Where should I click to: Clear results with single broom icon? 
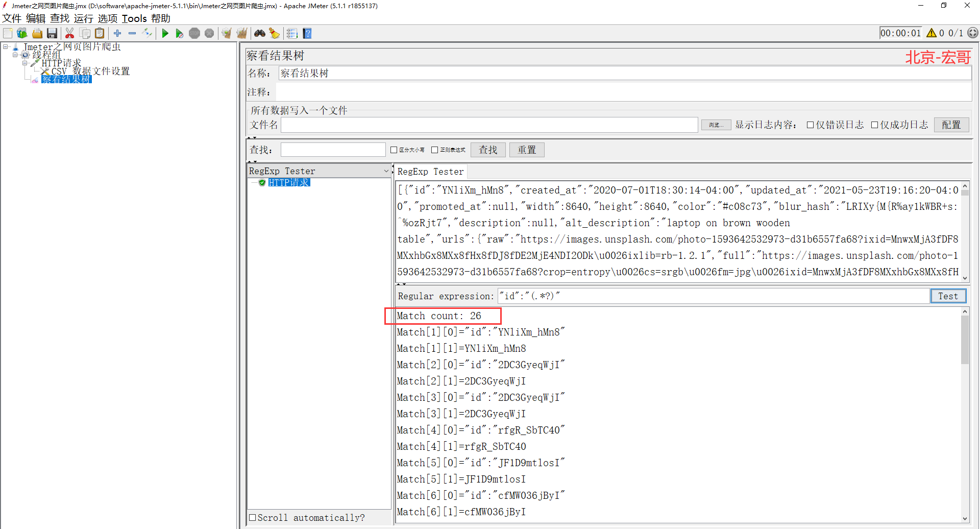227,33
